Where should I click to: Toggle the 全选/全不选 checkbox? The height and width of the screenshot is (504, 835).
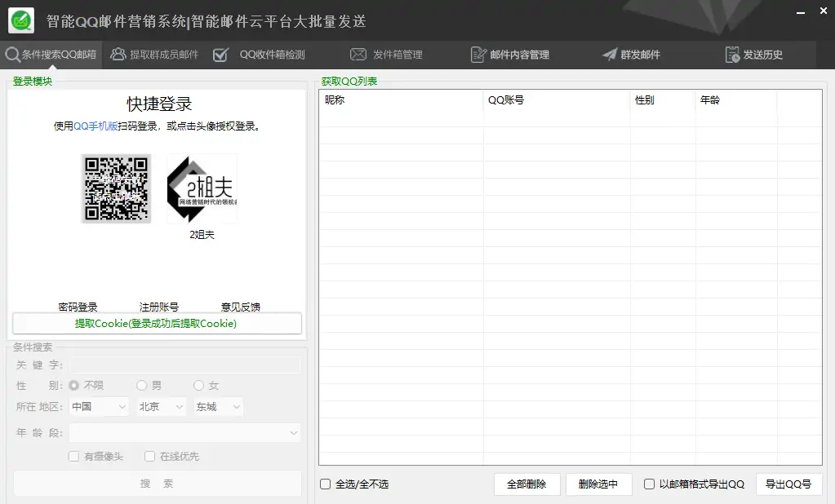point(326,484)
